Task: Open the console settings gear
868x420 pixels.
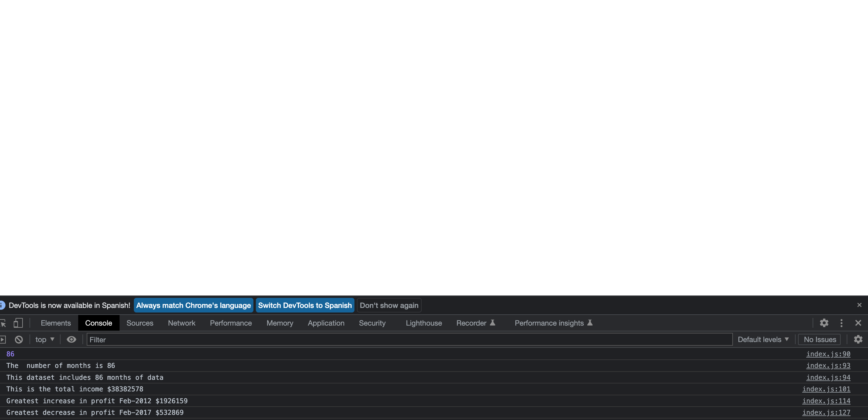Action: click(x=858, y=339)
